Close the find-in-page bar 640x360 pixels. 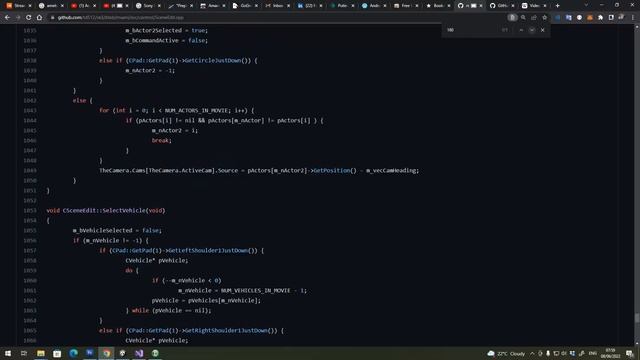[x=542, y=30]
